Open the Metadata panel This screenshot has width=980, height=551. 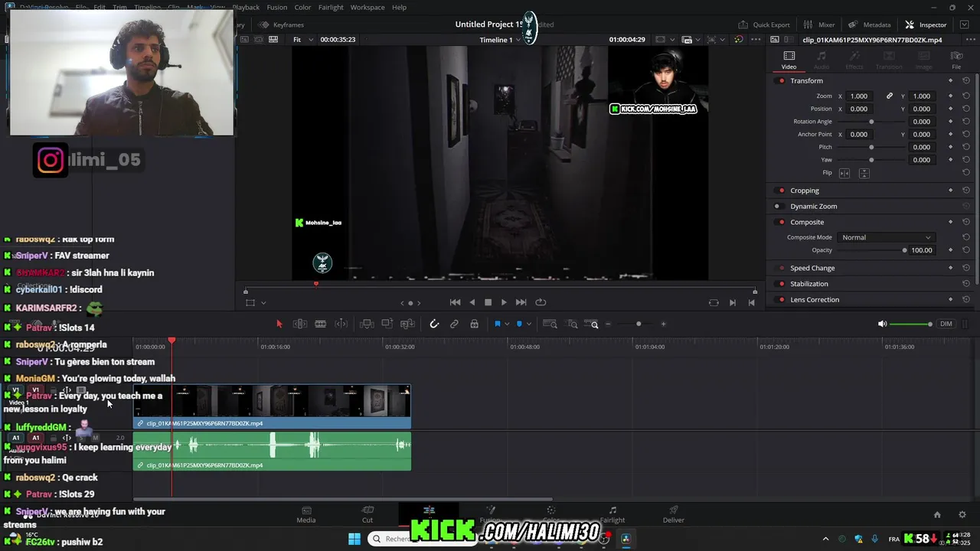[x=869, y=24]
